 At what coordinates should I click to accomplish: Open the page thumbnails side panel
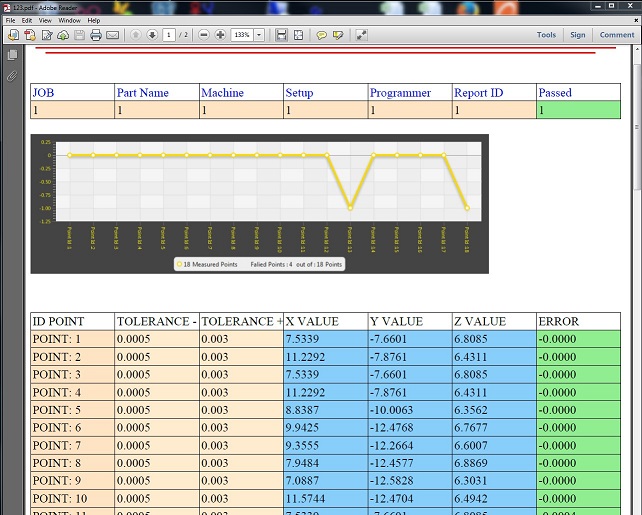(12, 55)
